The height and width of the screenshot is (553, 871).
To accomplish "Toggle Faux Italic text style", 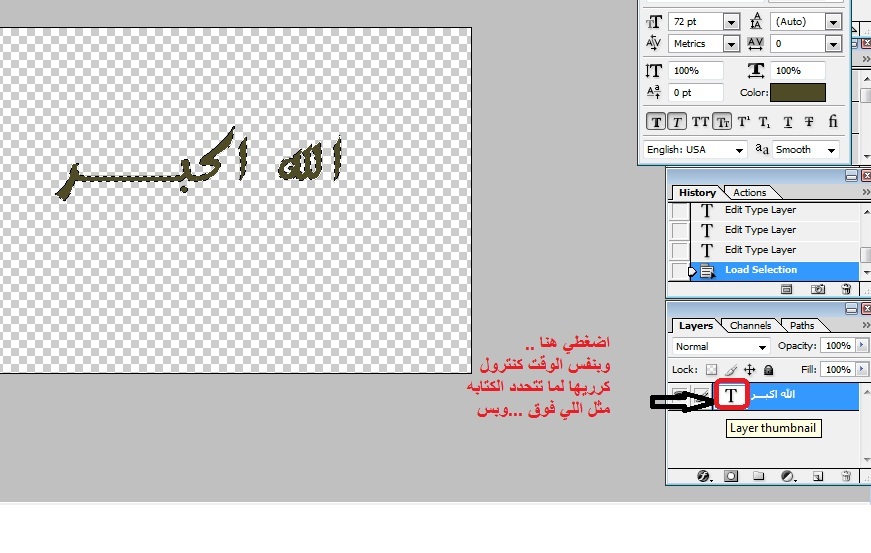I will (x=677, y=122).
